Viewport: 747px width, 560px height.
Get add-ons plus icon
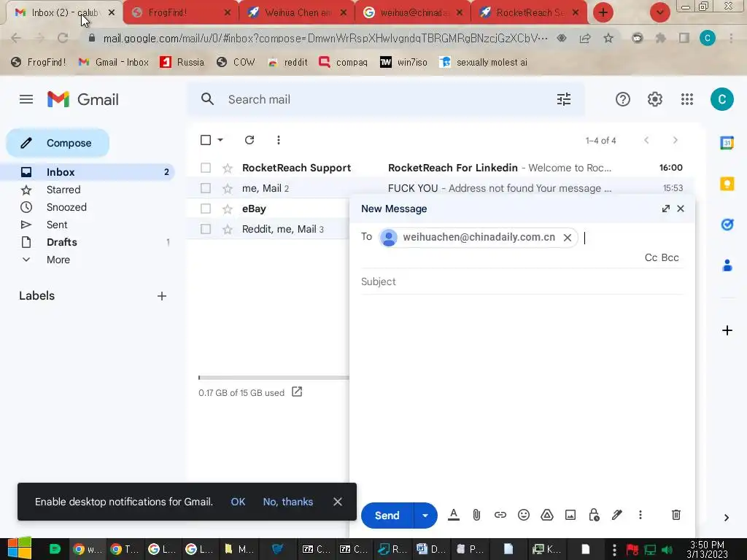tap(727, 330)
